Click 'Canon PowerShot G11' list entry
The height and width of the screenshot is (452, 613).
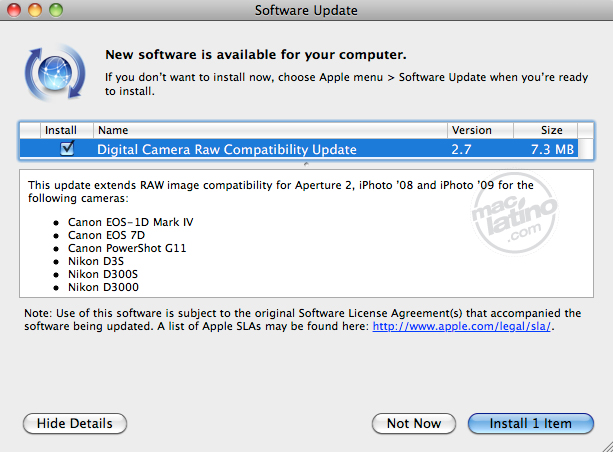point(127,248)
